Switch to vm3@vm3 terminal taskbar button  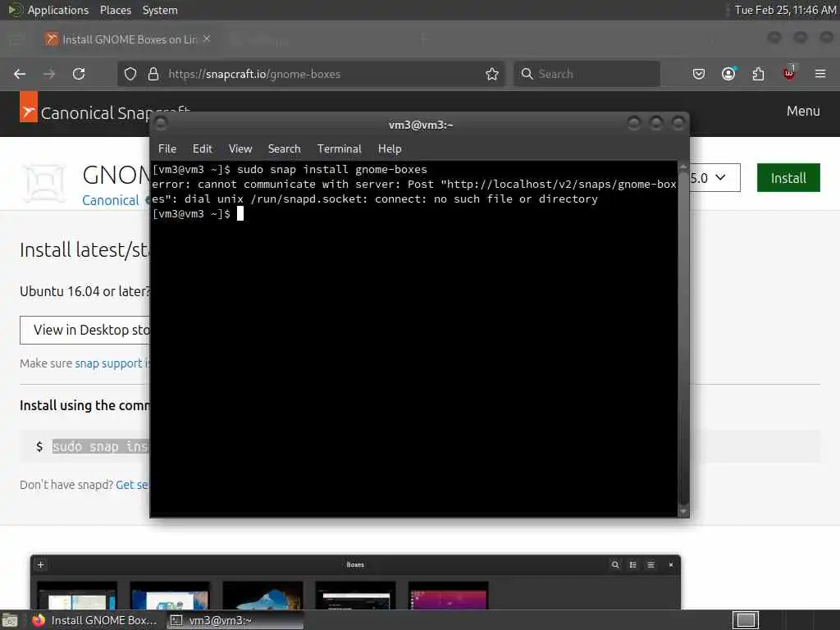(x=235, y=620)
